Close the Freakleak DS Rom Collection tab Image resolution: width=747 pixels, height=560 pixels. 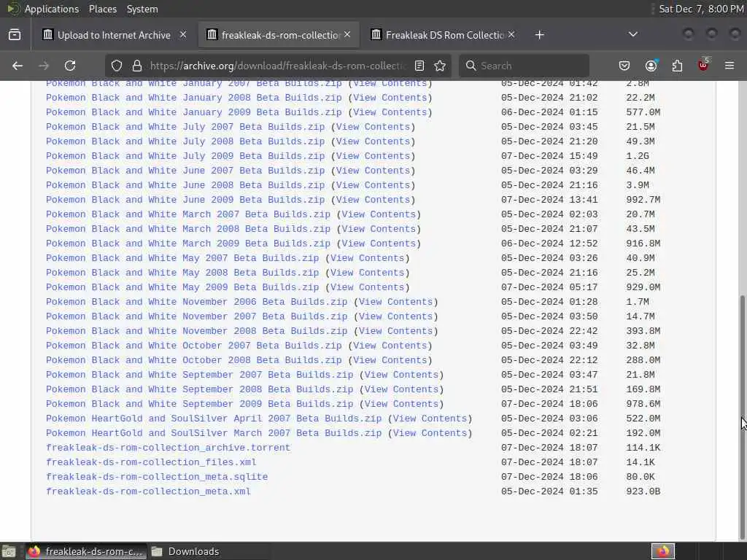click(x=511, y=35)
